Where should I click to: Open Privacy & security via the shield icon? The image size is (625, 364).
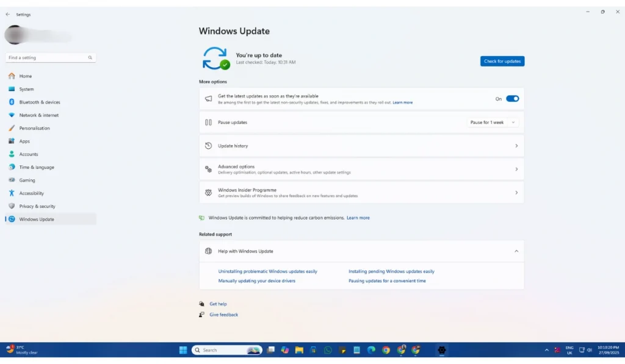pyautogui.click(x=13, y=206)
